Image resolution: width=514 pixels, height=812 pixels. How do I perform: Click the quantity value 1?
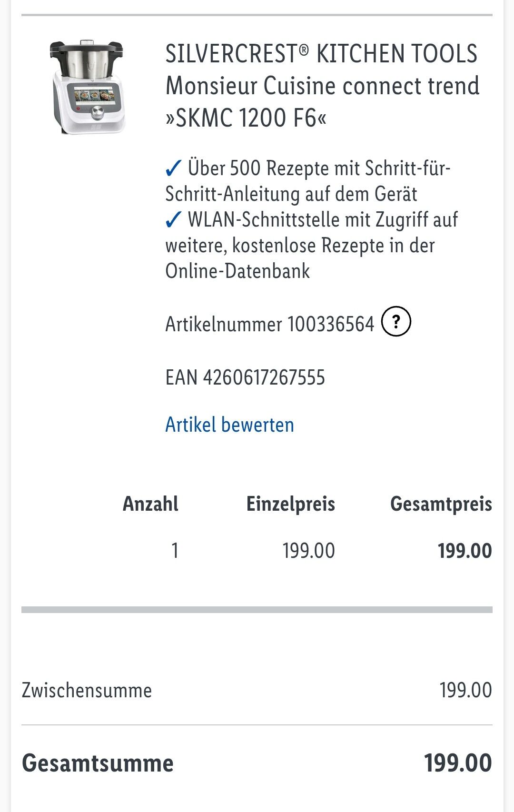(175, 551)
